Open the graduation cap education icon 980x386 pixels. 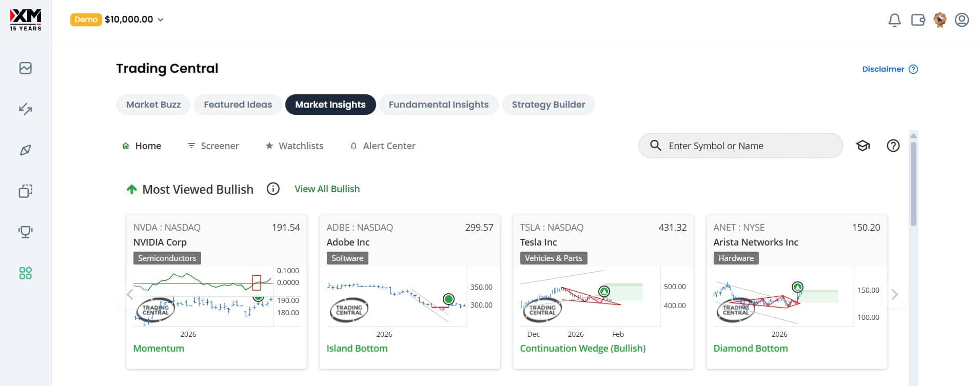(863, 146)
